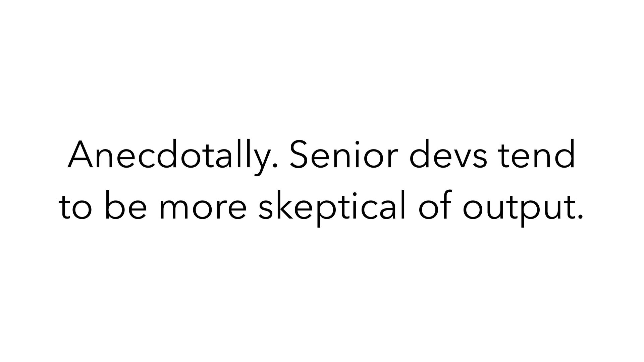644x362 pixels.
Task: Select the word "tend" ending the first line
Action: [537, 155]
